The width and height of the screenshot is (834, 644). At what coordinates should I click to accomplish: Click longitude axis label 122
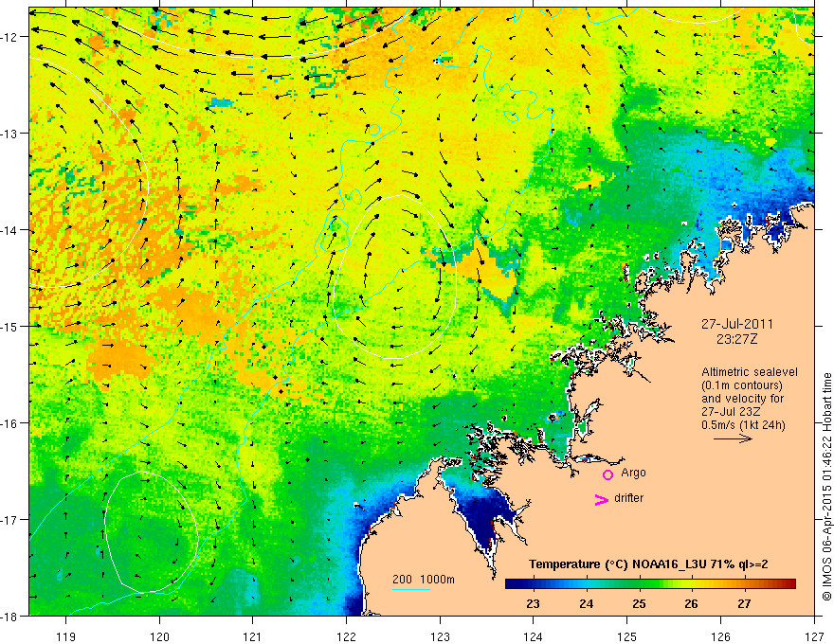point(346,637)
